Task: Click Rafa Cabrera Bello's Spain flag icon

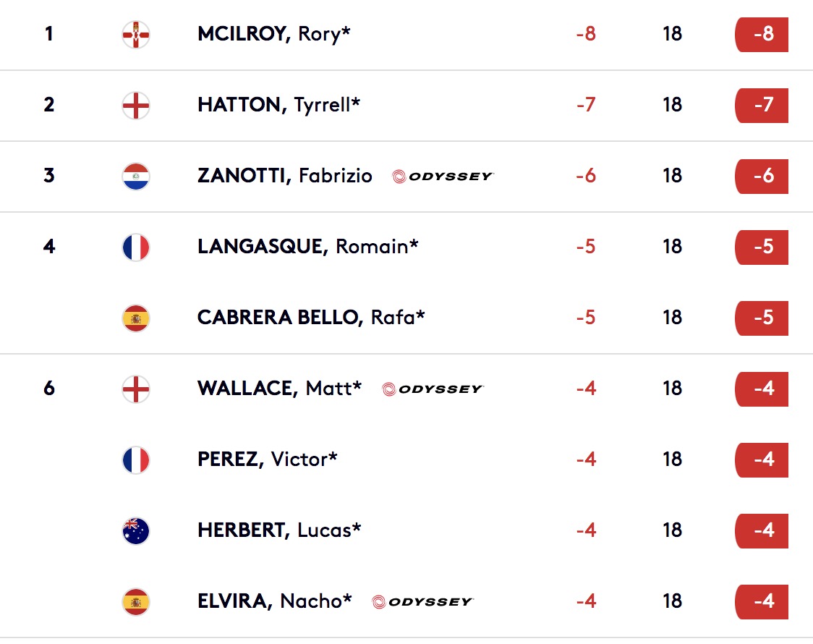Action: coord(136,318)
